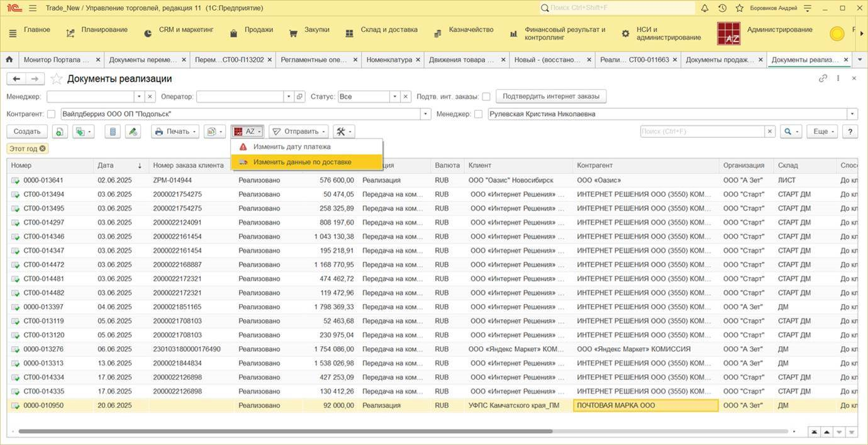Toggle checkbox before Рулевская Кристина Николаевна
The image size is (868, 445).
479,114
